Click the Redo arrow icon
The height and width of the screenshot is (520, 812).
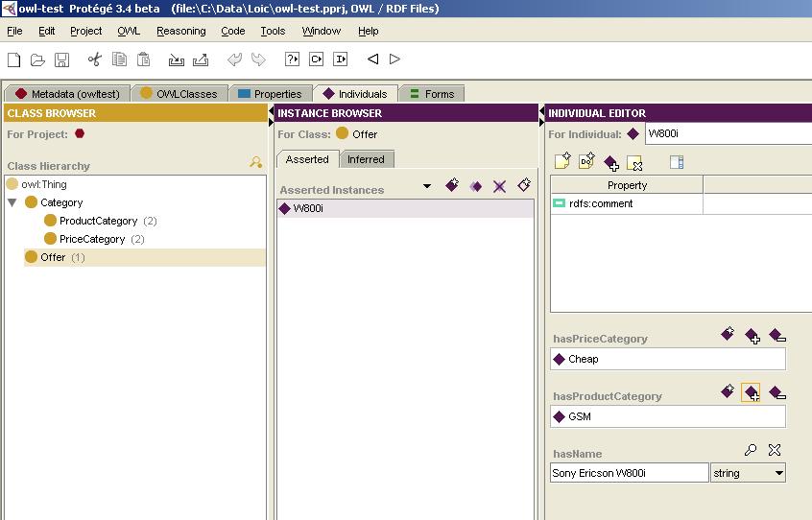[x=258, y=59]
